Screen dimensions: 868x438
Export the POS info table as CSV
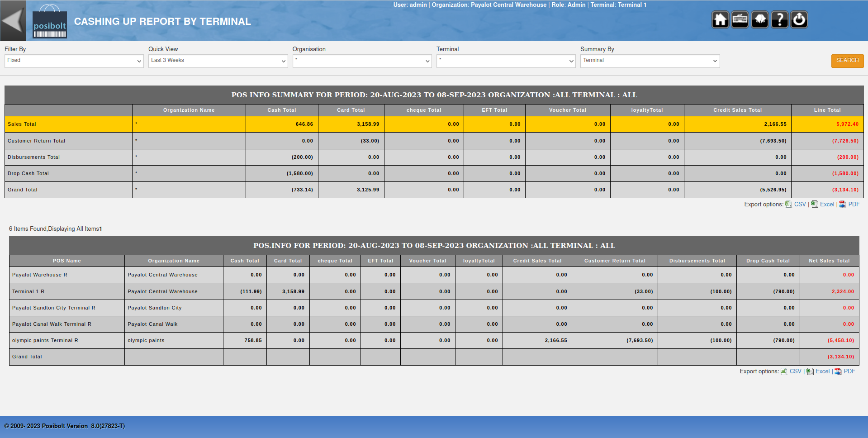(x=795, y=371)
